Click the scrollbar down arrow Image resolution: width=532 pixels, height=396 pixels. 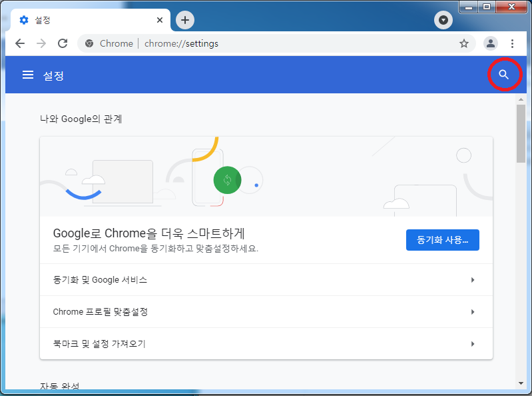click(521, 383)
